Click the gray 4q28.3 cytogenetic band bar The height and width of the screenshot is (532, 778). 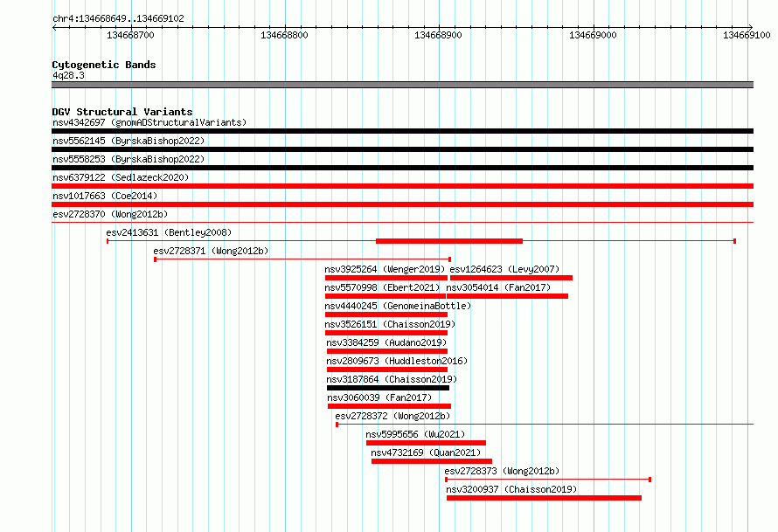[x=402, y=85]
